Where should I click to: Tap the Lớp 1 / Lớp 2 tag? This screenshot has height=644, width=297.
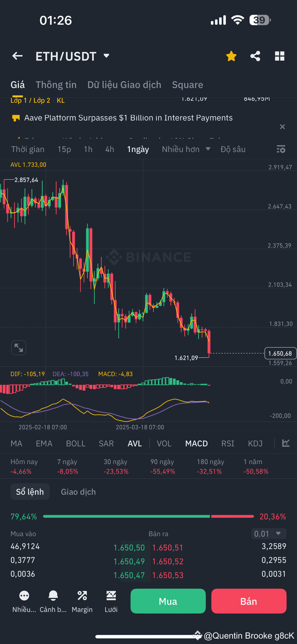point(30,100)
